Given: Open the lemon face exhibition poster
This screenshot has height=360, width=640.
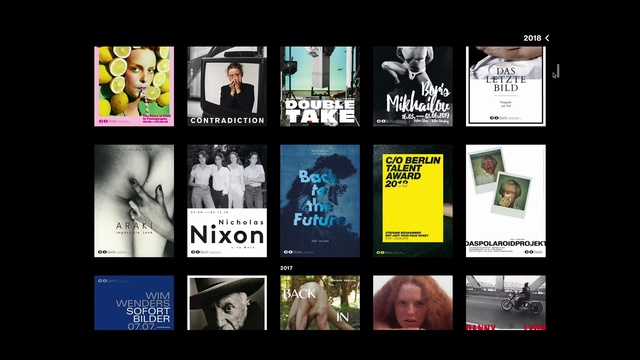Looking at the screenshot, I should tap(134, 86).
